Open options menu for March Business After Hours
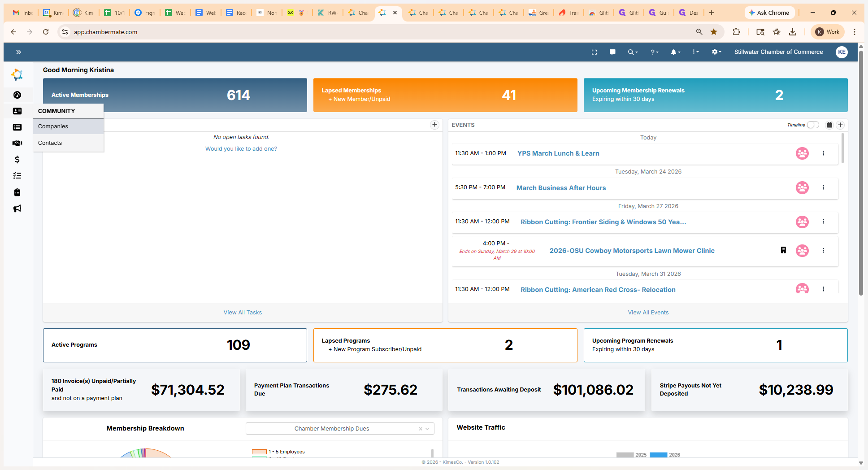Image resolution: width=868 pixels, height=470 pixels. [x=823, y=187]
